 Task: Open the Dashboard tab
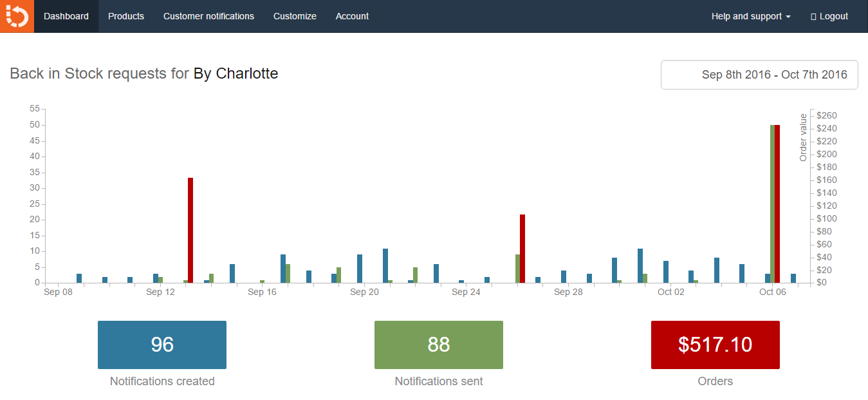[66, 16]
